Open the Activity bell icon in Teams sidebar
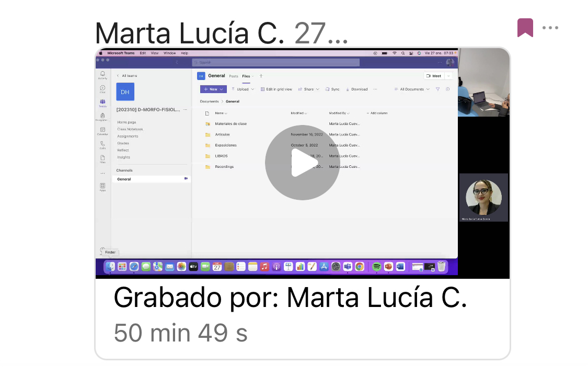588x387 pixels. tap(102, 74)
